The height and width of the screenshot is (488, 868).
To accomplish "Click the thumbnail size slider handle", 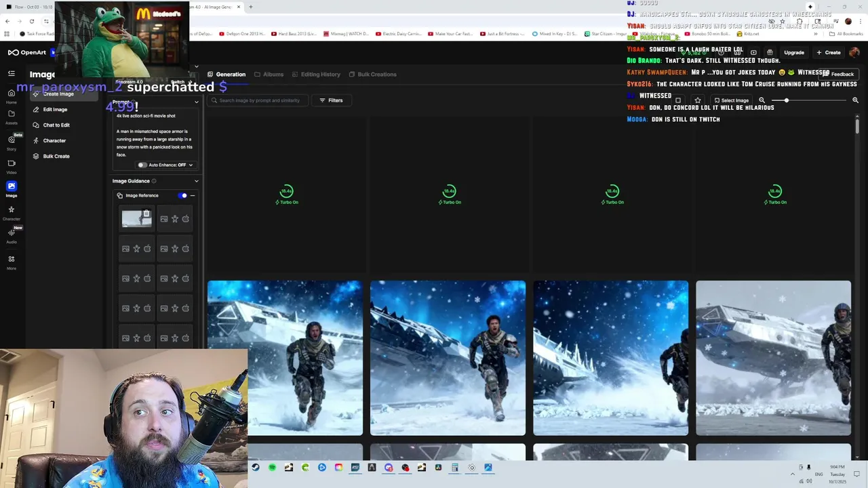I will coord(787,100).
